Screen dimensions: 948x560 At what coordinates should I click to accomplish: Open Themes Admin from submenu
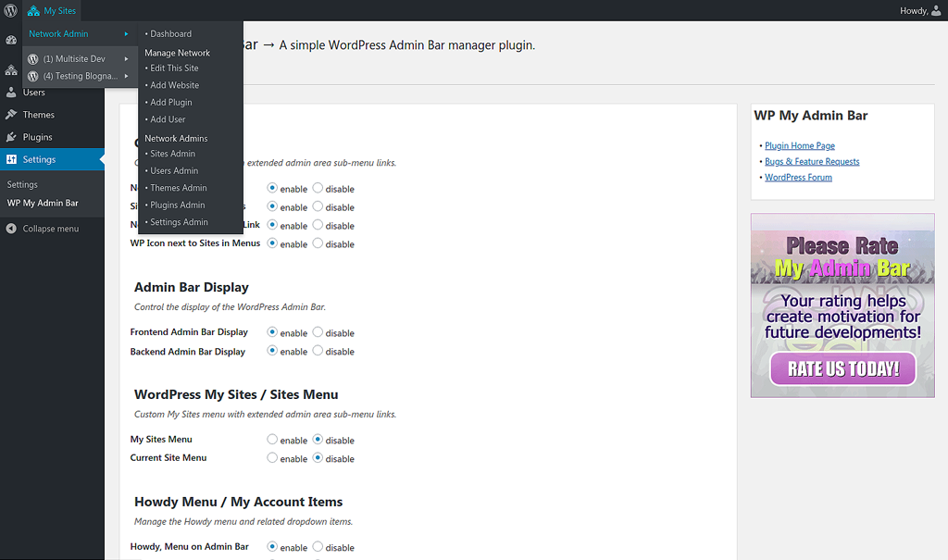[179, 188]
